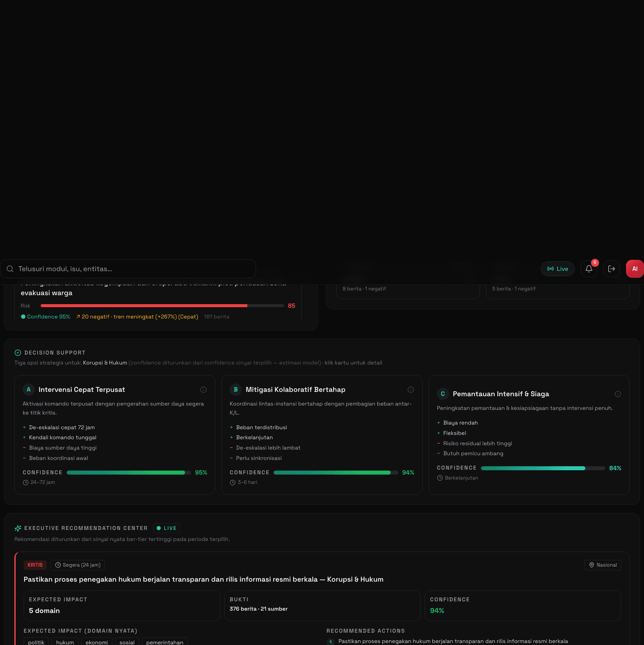Click the '8 berita · 1 negatif' card
This screenshot has width=644, height=645.
(x=408, y=291)
